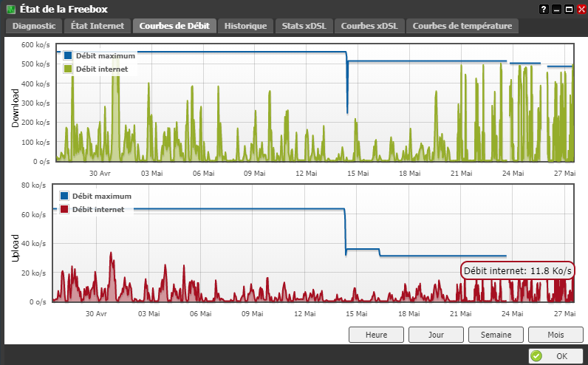Close window using the red X icon
Viewport: 588px width, 365px height.
pyautogui.click(x=581, y=10)
